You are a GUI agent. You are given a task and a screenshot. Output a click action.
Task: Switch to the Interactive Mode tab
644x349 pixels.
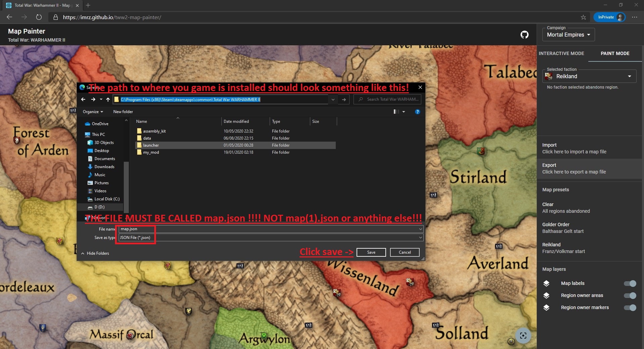tap(561, 53)
